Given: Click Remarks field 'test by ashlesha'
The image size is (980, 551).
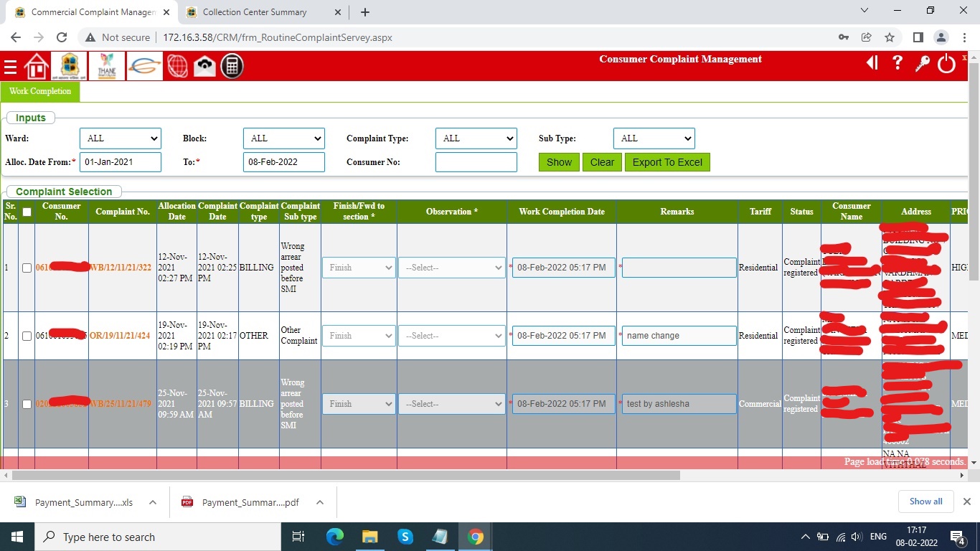Looking at the screenshot, I should click(x=679, y=404).
